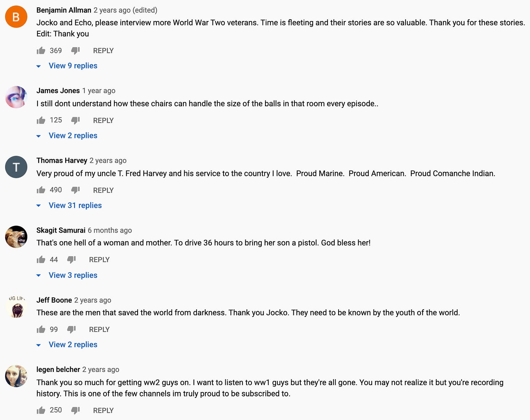
Task: Click Benjamin Allman's orange B avatar
Action: pos(16,17)
